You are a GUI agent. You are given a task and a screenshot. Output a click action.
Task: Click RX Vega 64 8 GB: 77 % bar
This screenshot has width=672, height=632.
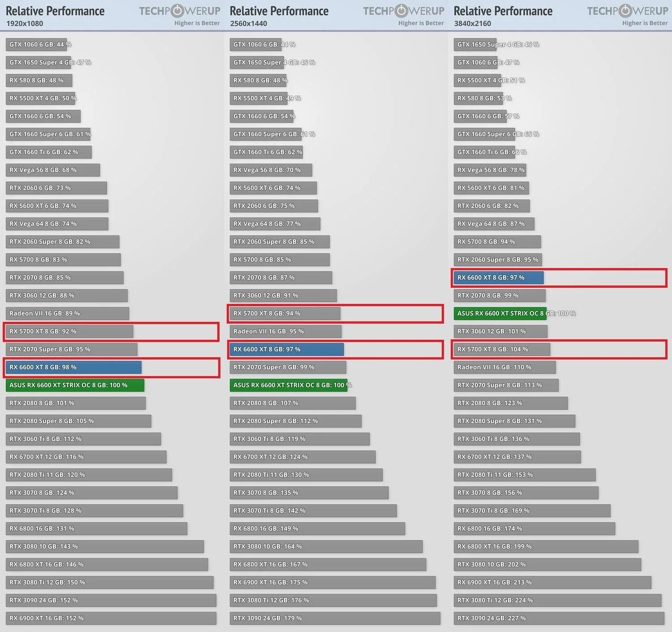click(275, 224)
